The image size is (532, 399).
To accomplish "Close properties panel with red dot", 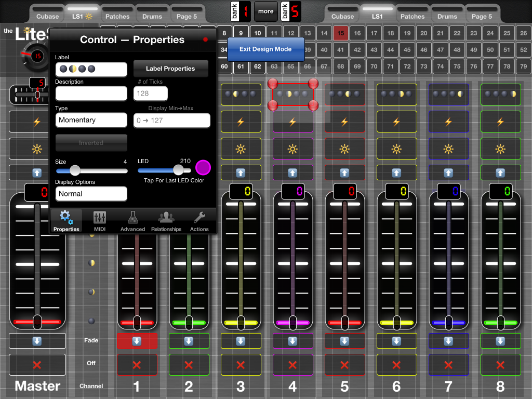I will 205,39.
